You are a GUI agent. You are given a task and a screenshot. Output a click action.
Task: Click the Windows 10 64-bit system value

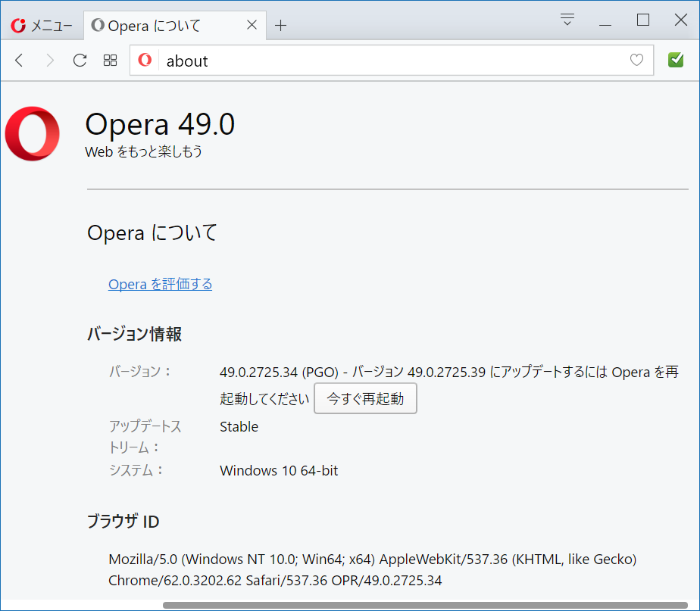pyautogui.click(x=279, y=470)
